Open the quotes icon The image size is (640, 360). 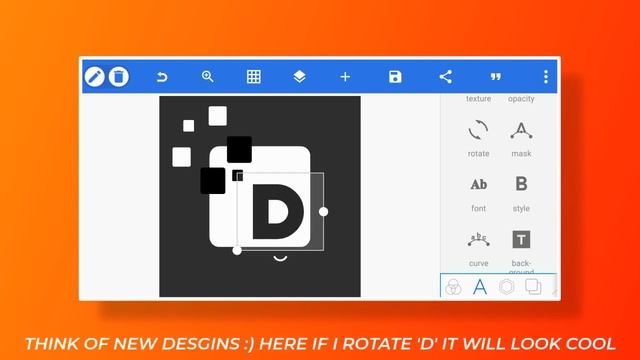tap(496, 77)
